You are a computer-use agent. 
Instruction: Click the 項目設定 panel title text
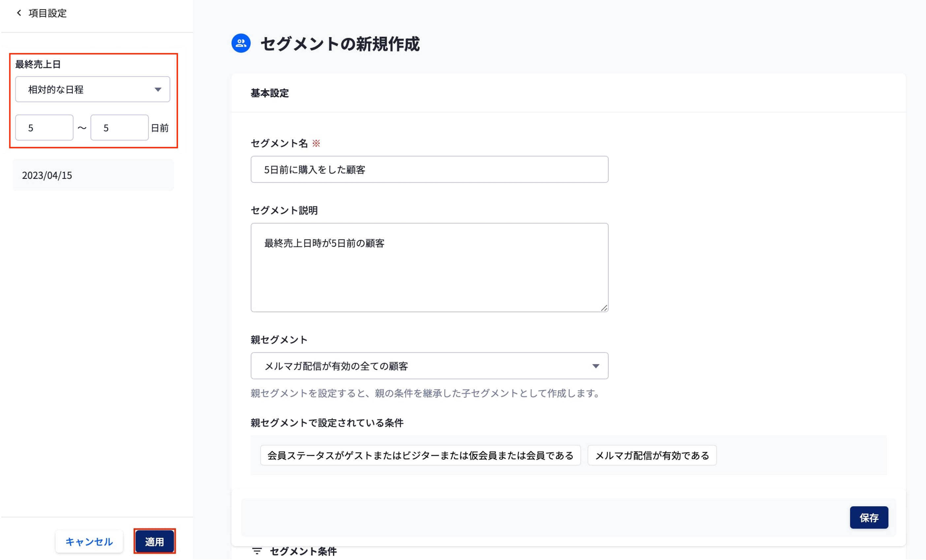(x=47, y=13)
